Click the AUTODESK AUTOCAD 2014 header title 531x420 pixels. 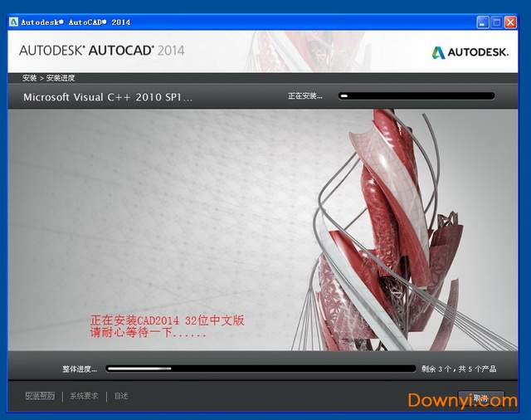click(101, 51)
